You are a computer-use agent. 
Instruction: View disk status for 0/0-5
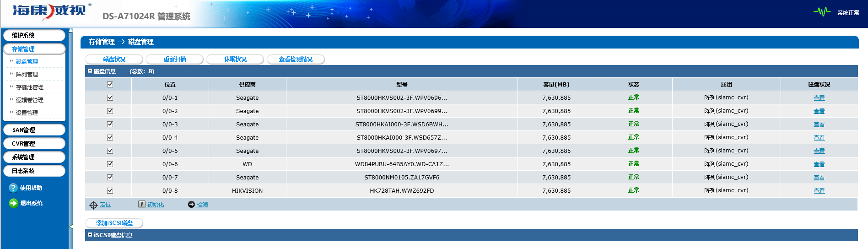[x=819, y=151]
